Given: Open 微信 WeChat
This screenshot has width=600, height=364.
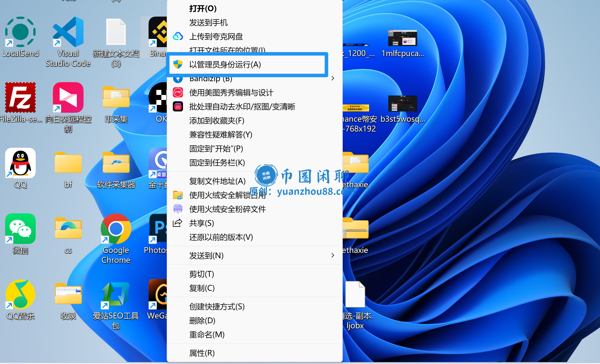Looking at the screenshot, I should pos(20,229).
